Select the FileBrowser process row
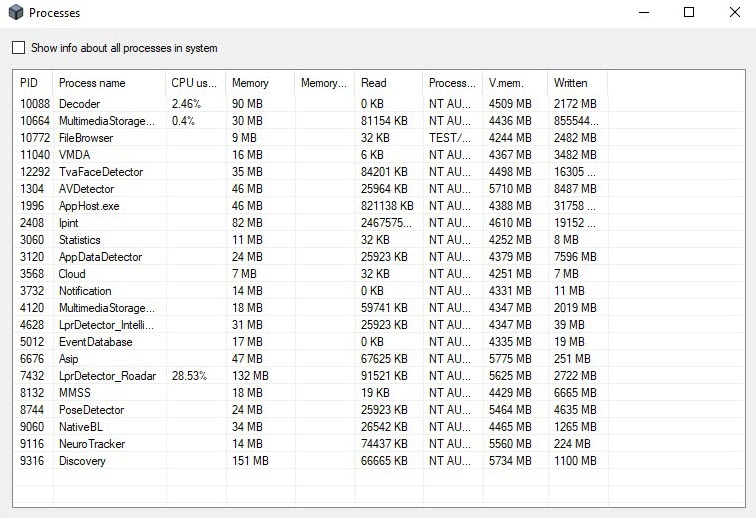Image resolution: width=756 pixels, height=518 pixels. click(86, 138)
